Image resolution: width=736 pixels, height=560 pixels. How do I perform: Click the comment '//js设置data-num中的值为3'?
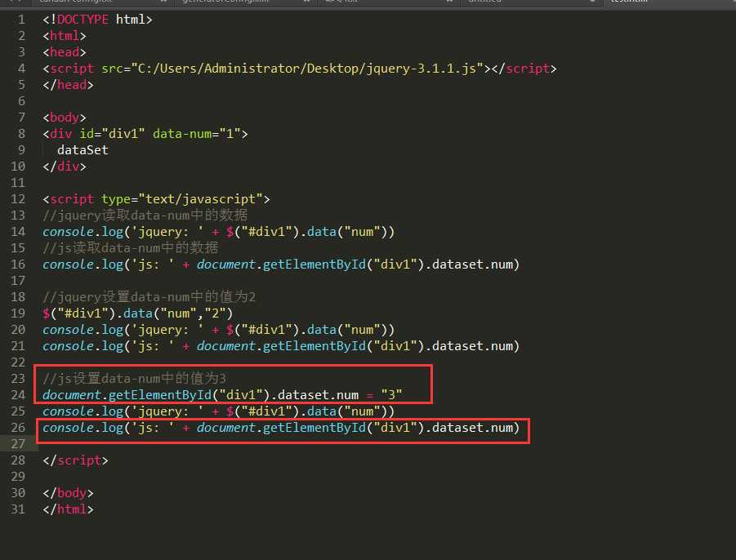pos(134,379)
